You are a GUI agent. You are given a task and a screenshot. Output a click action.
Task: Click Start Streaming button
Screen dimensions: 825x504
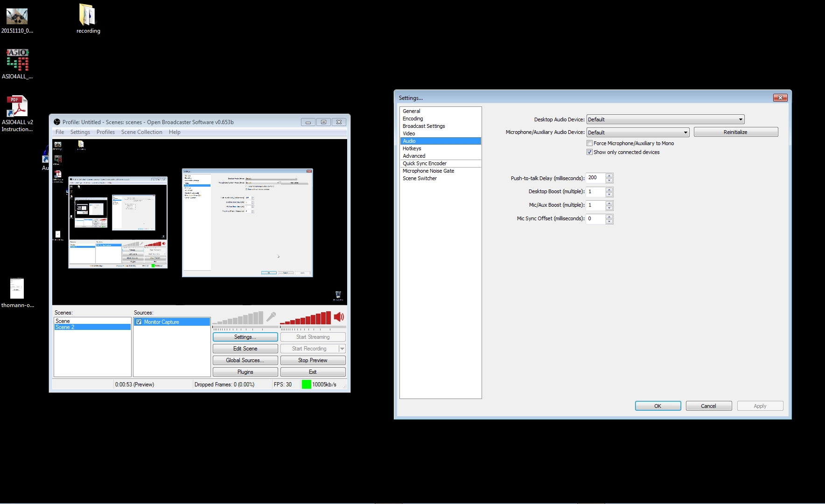tap(313, 337)
